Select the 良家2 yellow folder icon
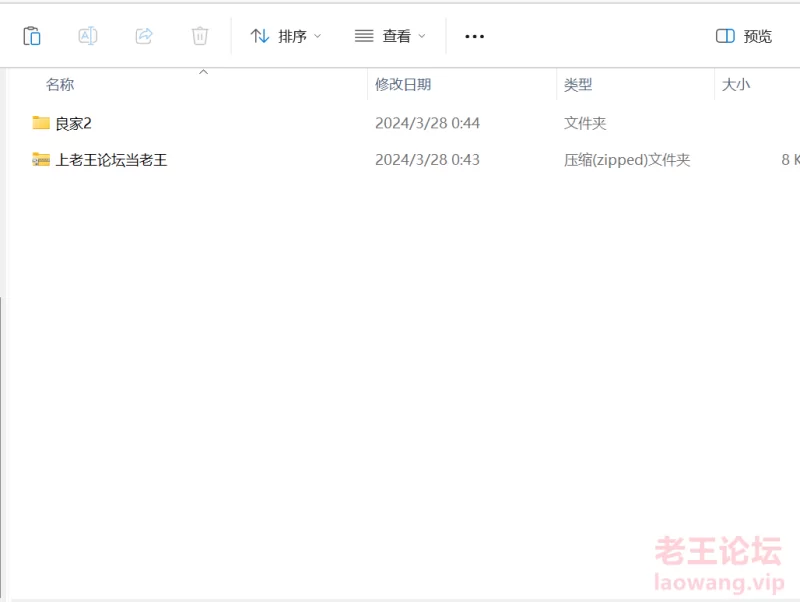This screenshot has width=800, height=602. pos(41,123)
